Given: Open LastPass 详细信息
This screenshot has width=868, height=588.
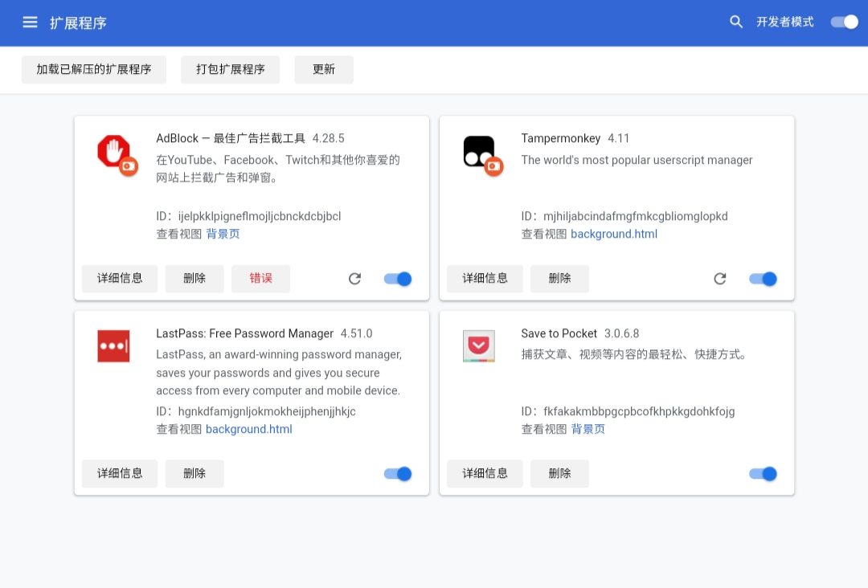Looking at the screenshot, I should tap(120, 473).
